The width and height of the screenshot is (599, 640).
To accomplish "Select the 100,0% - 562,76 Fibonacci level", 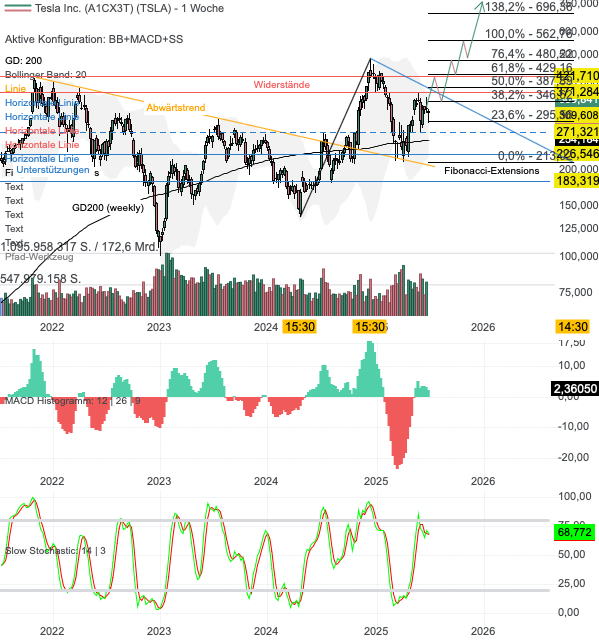I will [x=528, y=34].
